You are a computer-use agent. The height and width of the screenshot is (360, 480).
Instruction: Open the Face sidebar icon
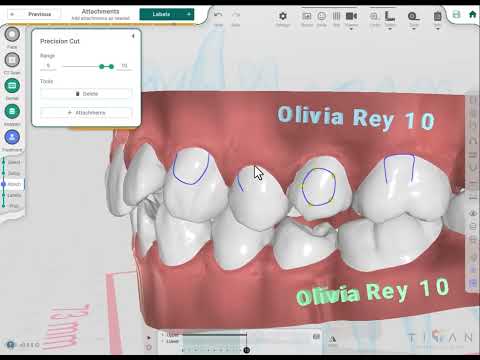[x=12, y=34]
